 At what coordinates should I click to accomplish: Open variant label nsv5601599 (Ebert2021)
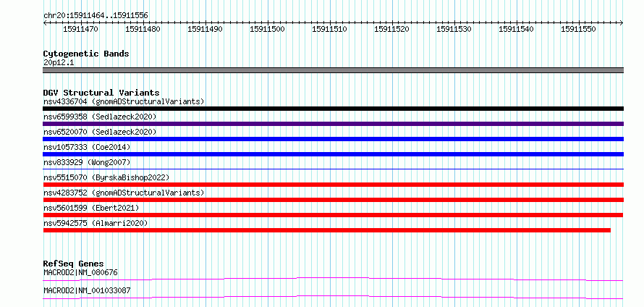[91, 208]
